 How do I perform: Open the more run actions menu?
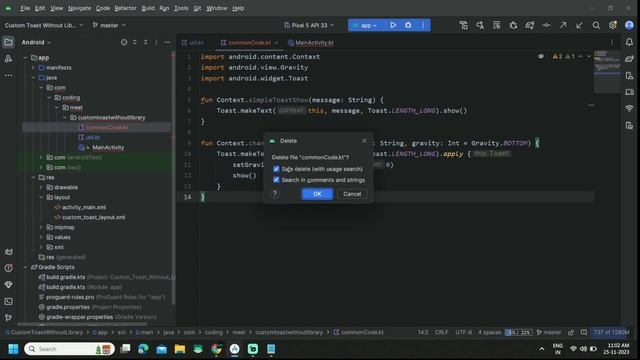point(423,25)
